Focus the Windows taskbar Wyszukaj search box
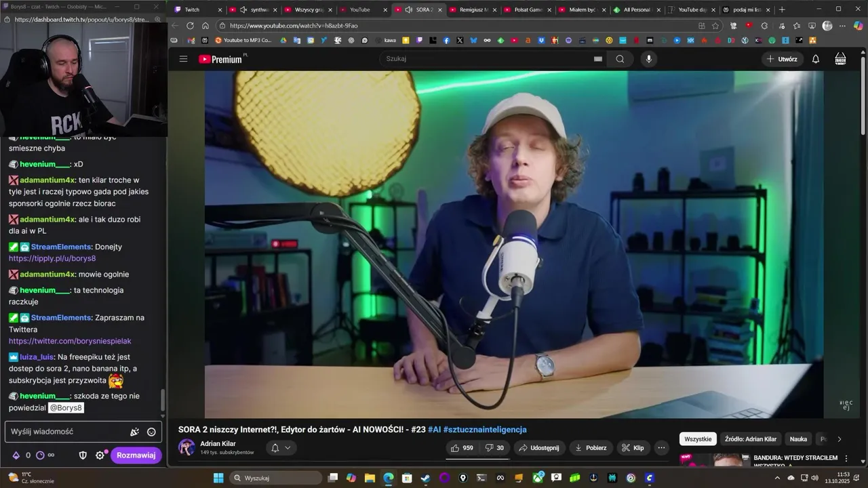The image size is (868, 488). [276, 478]
